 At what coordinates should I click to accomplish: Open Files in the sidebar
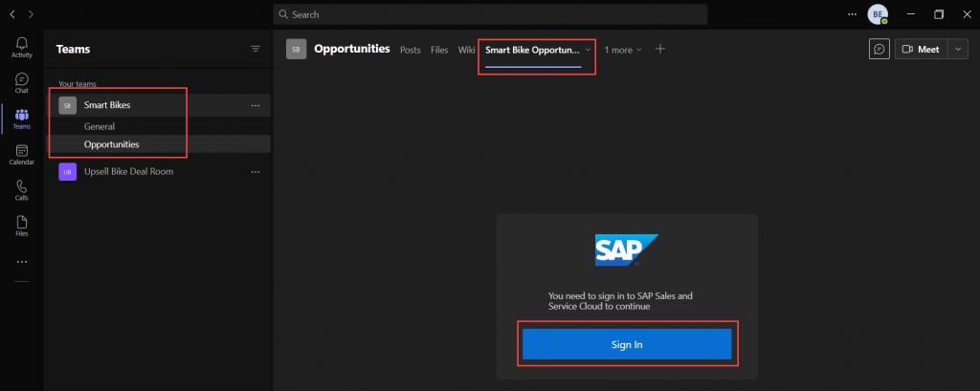tap(21, 227)
